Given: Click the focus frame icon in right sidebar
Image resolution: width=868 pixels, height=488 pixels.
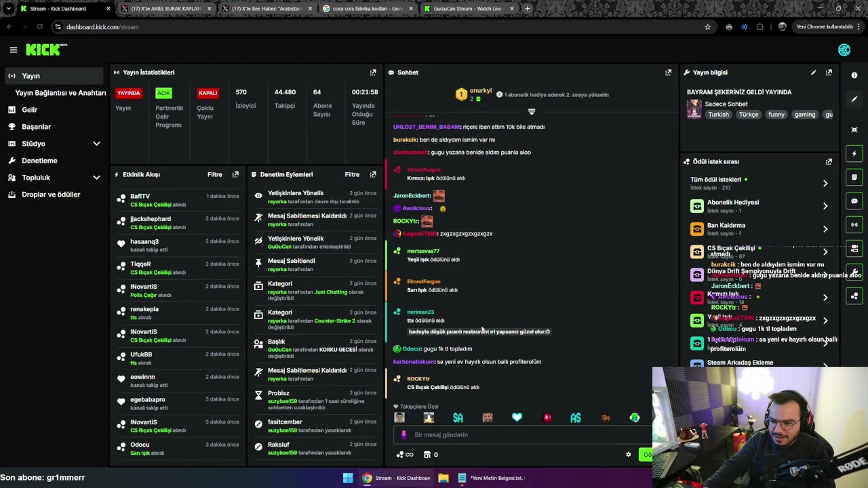Looking at the screenshot, I should [854, 129].
